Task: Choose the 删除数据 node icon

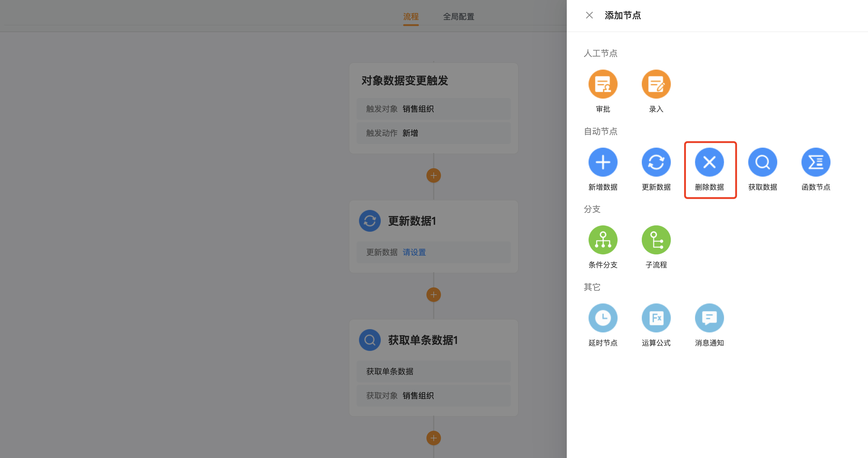Action: tap(709, 162)
